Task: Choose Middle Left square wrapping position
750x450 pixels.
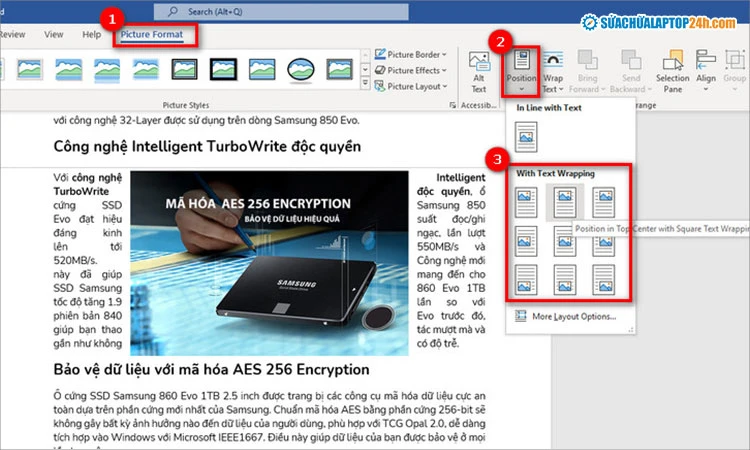Action: click(528, 239)
